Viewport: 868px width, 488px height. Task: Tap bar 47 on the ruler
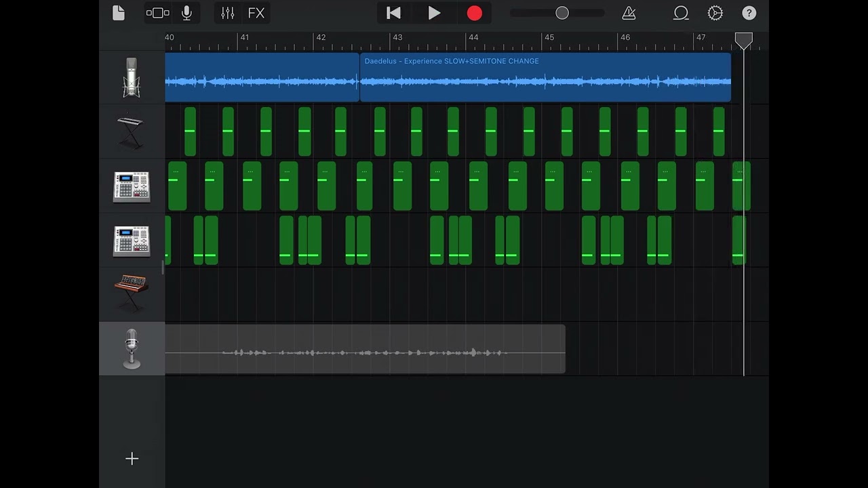[701, 37]
